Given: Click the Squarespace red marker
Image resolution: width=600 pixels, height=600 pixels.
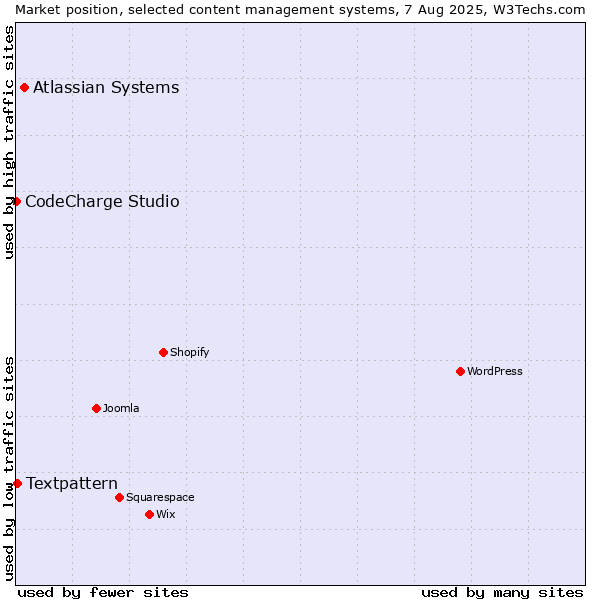Looking at the screenshot, I should [x=119, y=497].
